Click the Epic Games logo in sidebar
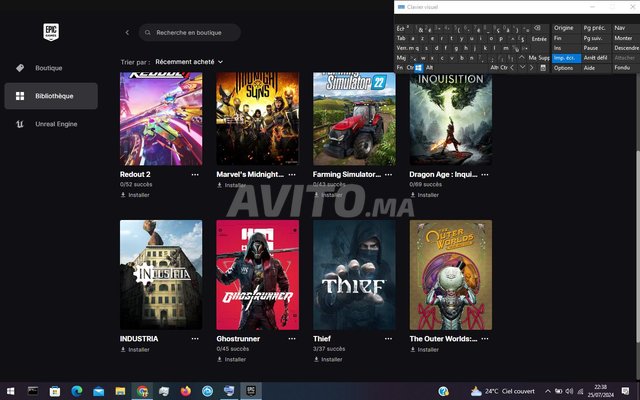Image resolution: width=640 pixels, height=400 pixels. pyautogui.click(x=51, y=32)
